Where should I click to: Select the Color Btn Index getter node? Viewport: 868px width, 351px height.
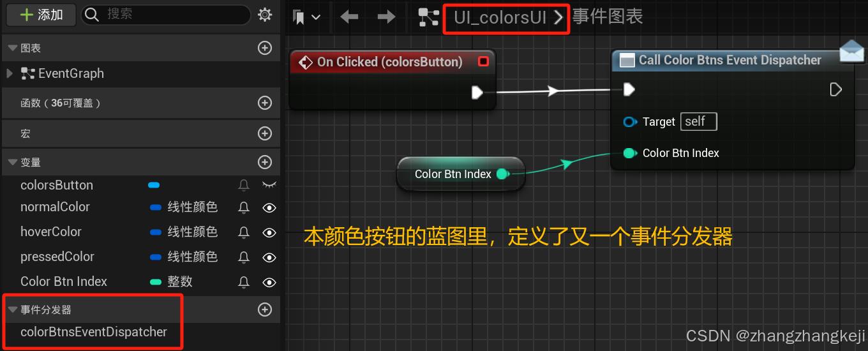click(x=460, y=174)
